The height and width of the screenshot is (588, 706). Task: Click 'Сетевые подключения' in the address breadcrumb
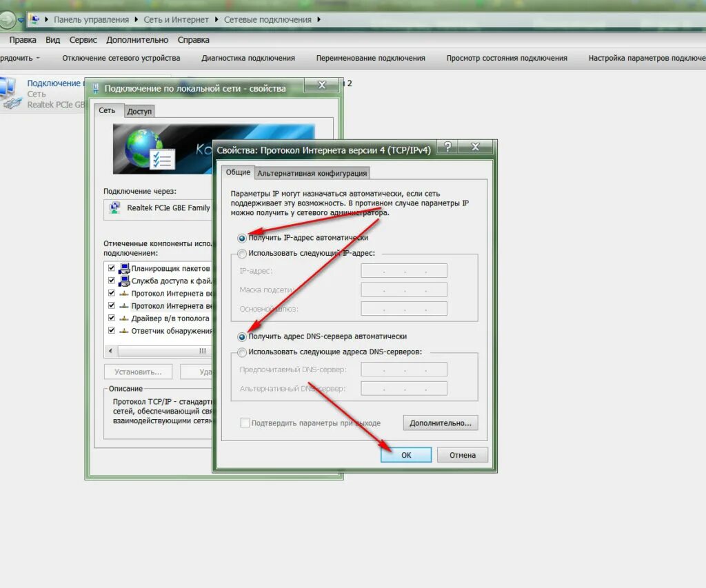[268, 20]
